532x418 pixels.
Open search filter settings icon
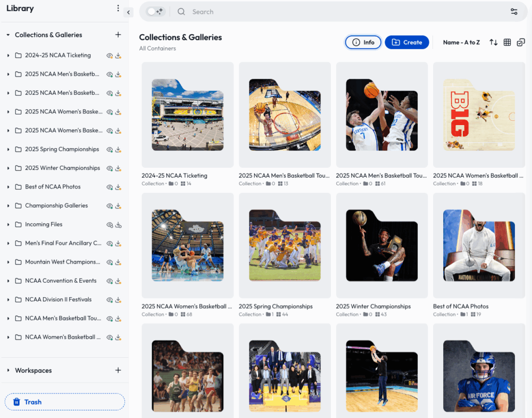pos(514,12)
